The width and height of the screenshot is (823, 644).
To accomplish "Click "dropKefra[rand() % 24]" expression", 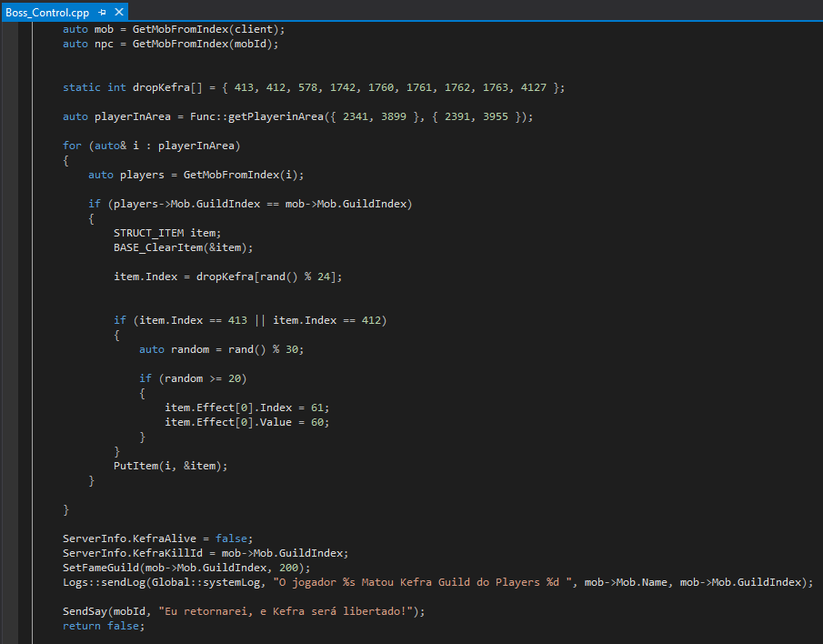I will pos(266,277).
